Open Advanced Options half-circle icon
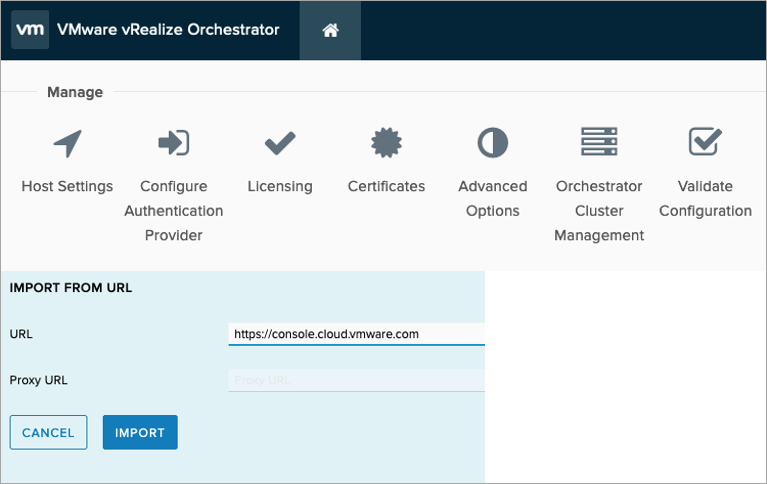 493,142
